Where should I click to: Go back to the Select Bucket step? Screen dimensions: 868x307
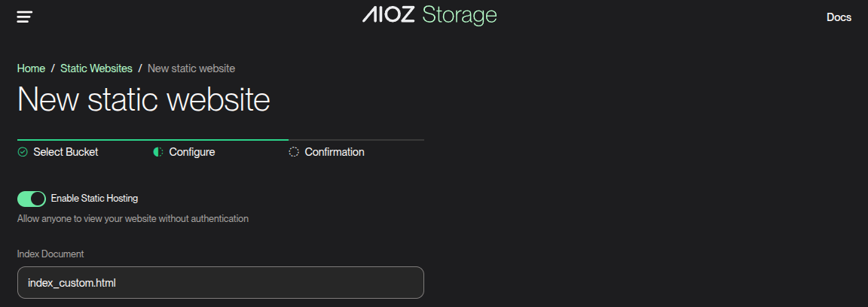pos(66,152)
